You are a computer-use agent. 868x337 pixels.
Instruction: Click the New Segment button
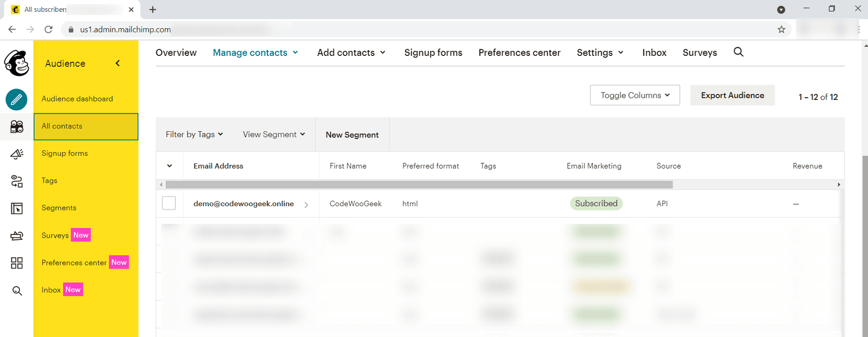tap(352, 135)
